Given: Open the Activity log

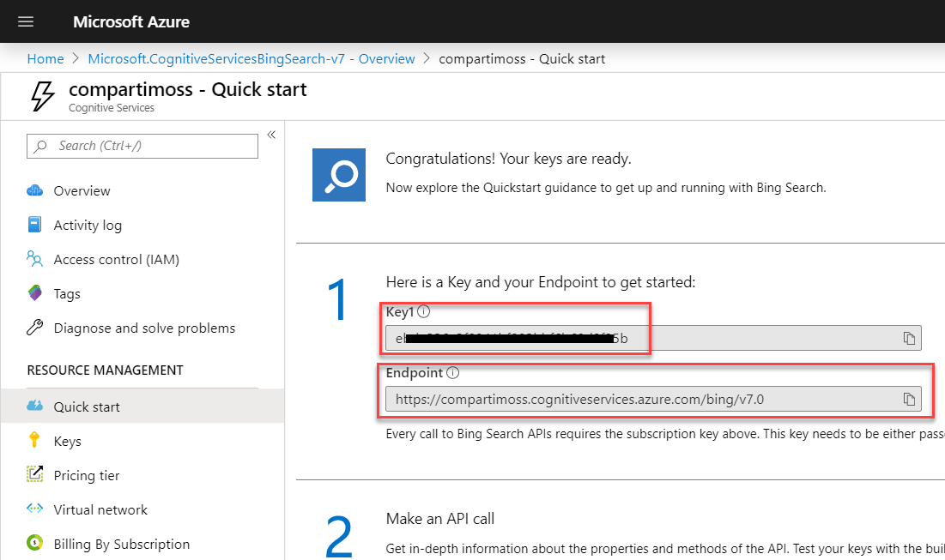Looking at the screenshot, I should coord(85,225).
